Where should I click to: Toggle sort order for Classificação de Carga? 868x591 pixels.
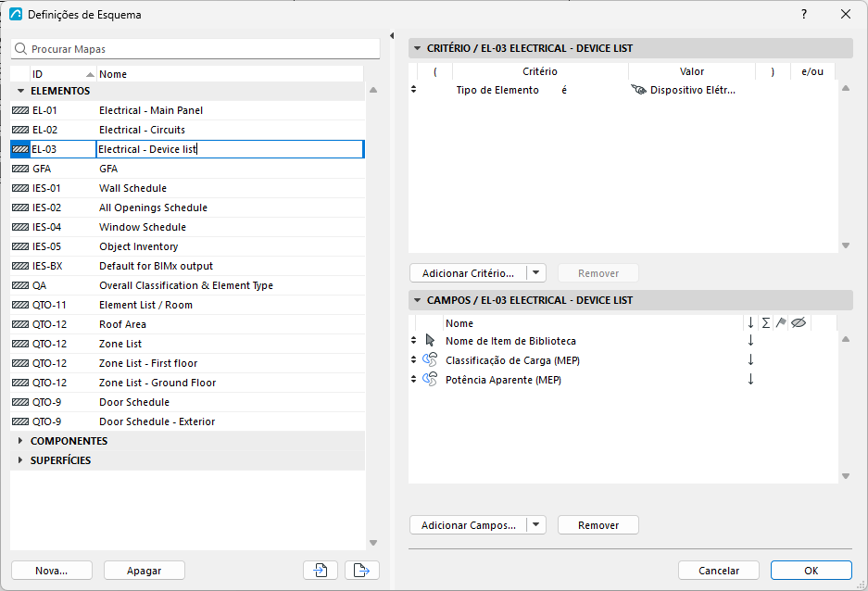[x=750, y=360]
